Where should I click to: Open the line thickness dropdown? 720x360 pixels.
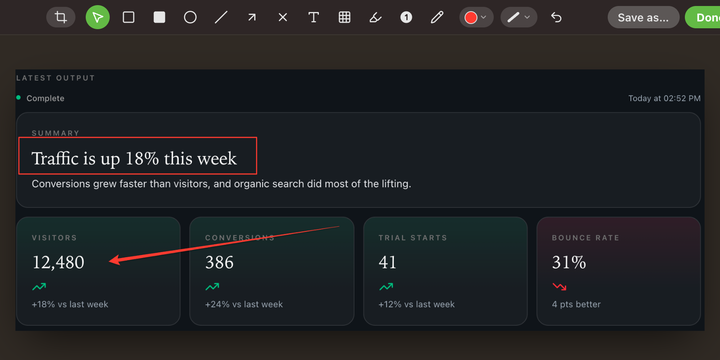tap(519, 17)
